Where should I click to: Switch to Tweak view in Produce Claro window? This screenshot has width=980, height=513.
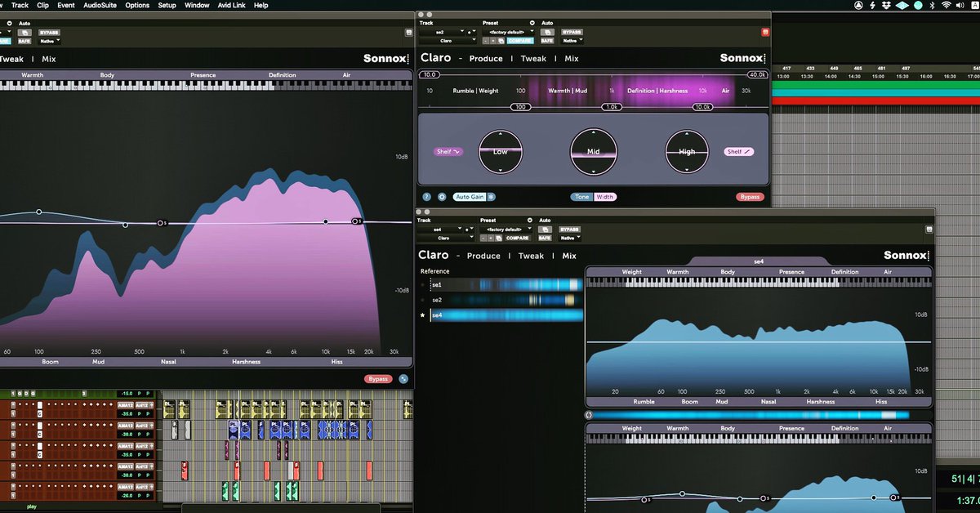(533, 59)
